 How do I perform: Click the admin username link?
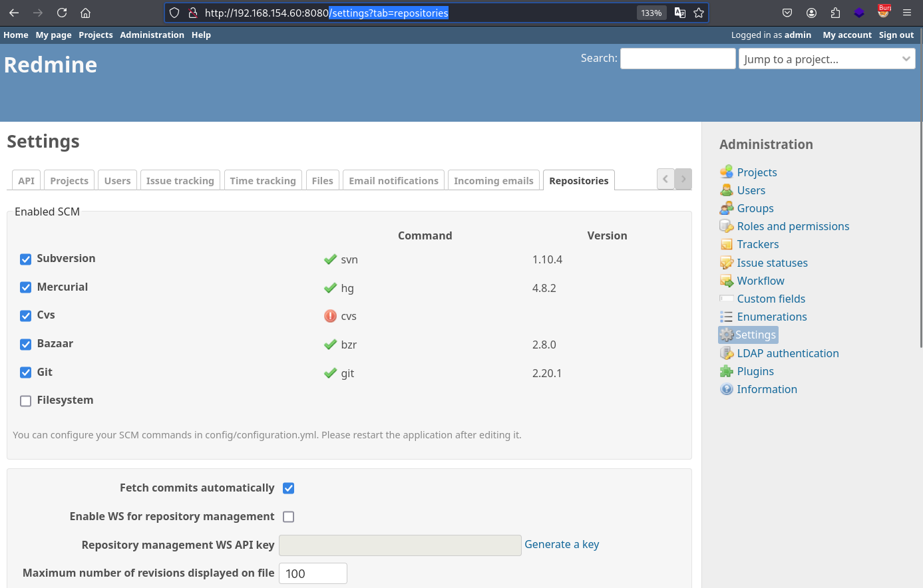tap(798, 35)
